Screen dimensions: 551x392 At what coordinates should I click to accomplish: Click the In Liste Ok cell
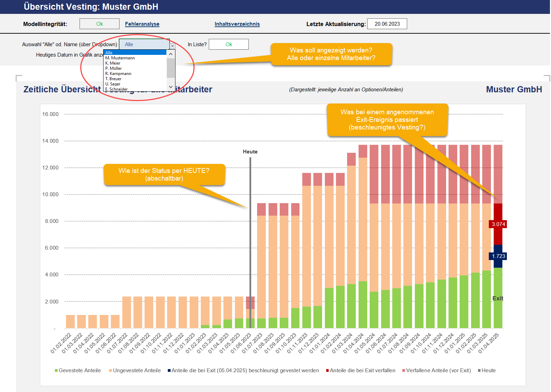[x=229, y=44]
